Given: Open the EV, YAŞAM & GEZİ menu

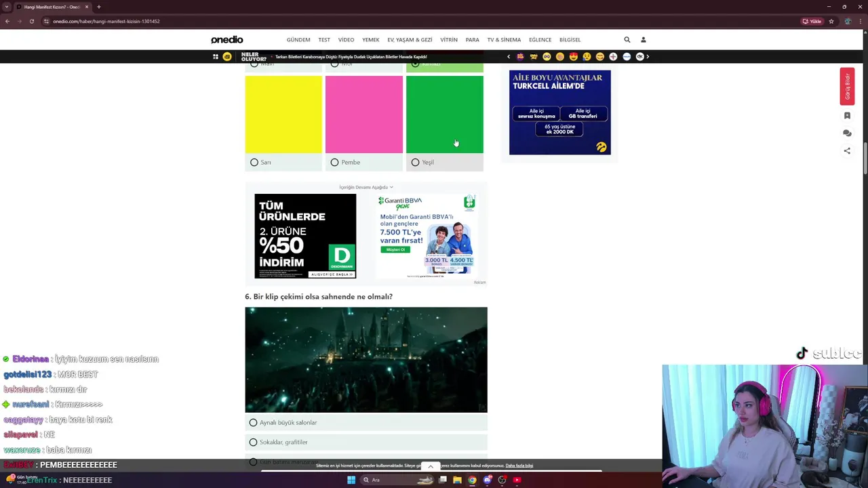Looking at the screenshot, I should [x=410, y=40].
